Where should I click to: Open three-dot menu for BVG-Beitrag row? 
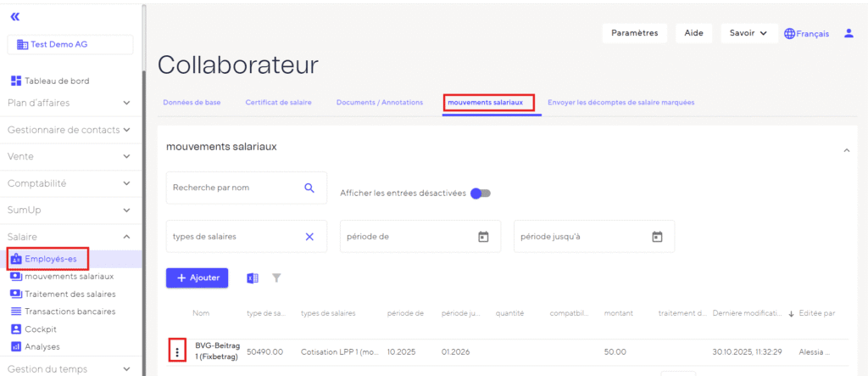(176, 351)
